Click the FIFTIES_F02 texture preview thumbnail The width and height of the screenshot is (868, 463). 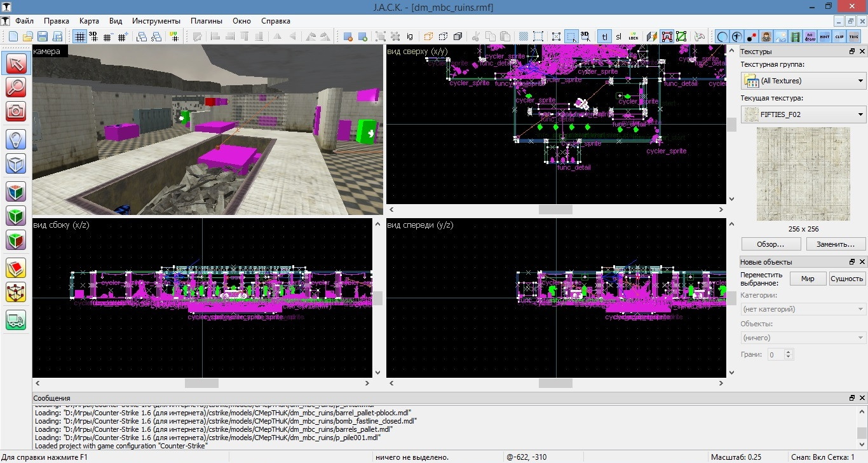[x=803, y=173]
